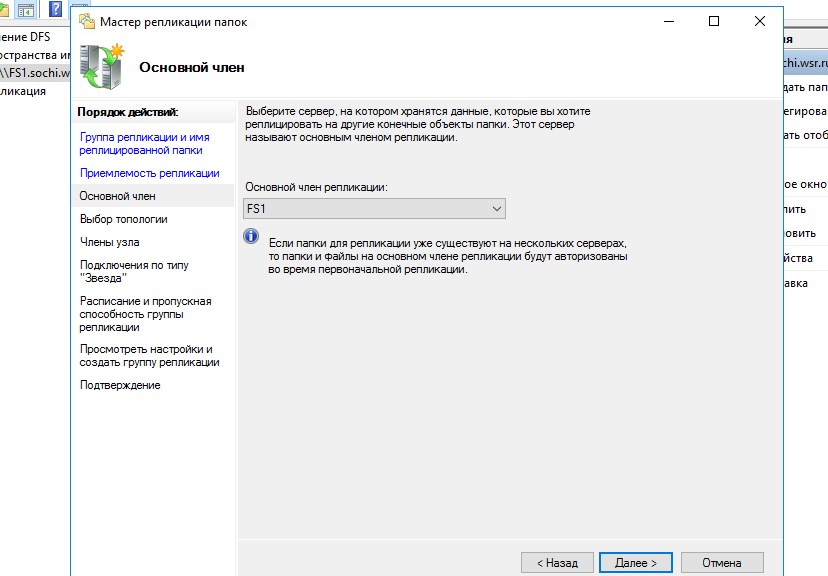Close the replication wizard window
The image size is (828, 576).
tap(760, 21)
